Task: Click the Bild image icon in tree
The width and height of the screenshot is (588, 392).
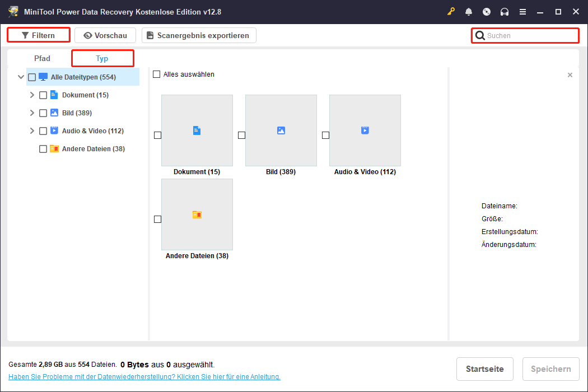Action: pyautogui.click(x=54, y=113)
